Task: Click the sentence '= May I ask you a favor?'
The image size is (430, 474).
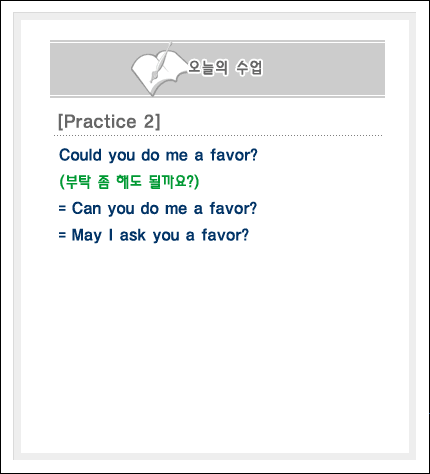Action: (154, 235)
